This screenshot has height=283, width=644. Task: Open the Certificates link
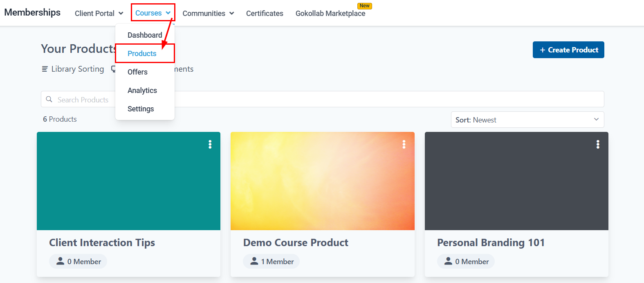(265, 14)
